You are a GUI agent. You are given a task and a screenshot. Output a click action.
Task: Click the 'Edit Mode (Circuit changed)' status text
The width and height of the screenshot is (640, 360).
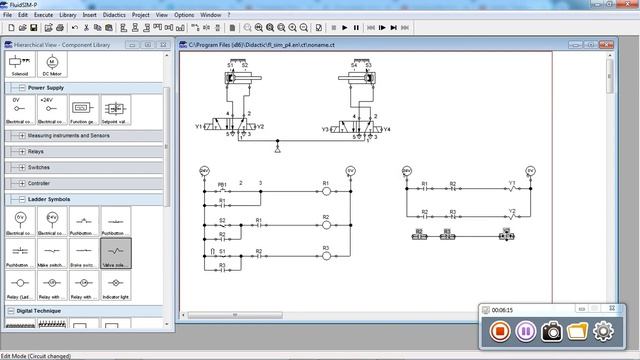(x=36, y=356)
